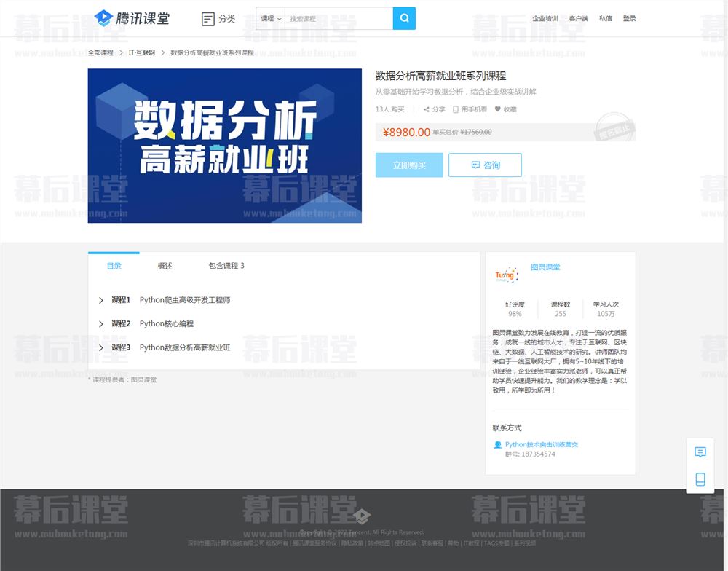Screen dimensions: 728x571
Task: Open 私信 messages
Action: pyautogui.click(x=606, y=19)
